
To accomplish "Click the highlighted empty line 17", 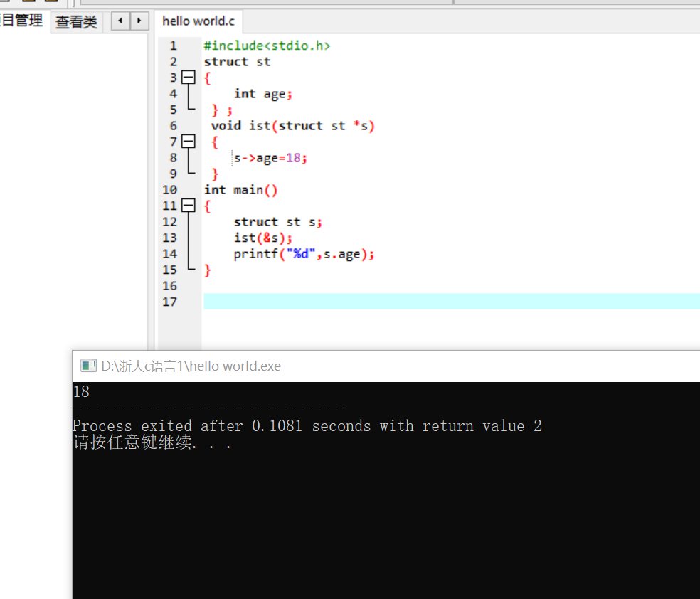I will pyautogui.click(x=451, y=302).
